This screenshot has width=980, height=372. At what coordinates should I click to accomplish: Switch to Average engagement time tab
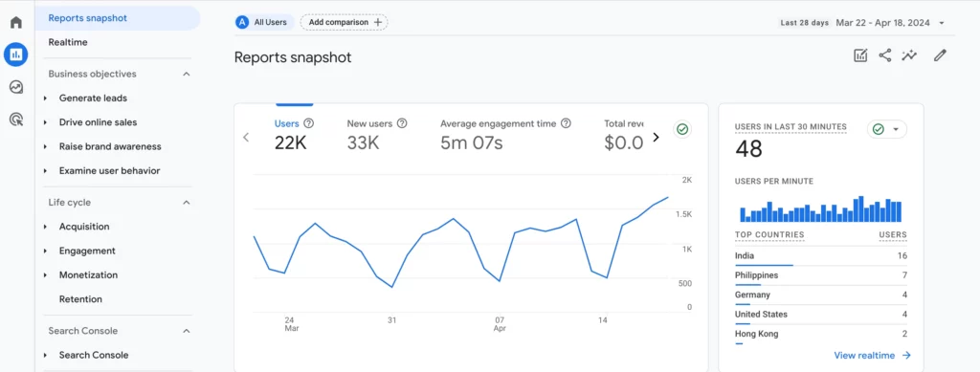point(505,134)
